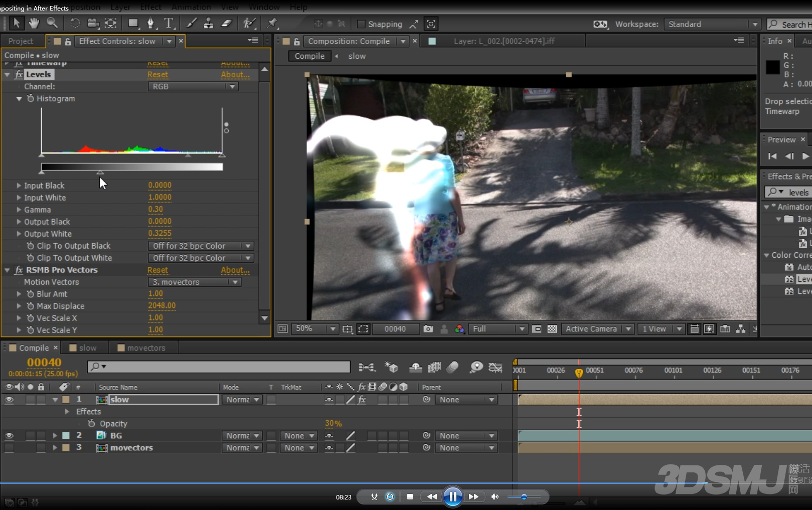The image size is (812, 510).
Task: Open the Effect Controls panel menu
Action: 253,40
